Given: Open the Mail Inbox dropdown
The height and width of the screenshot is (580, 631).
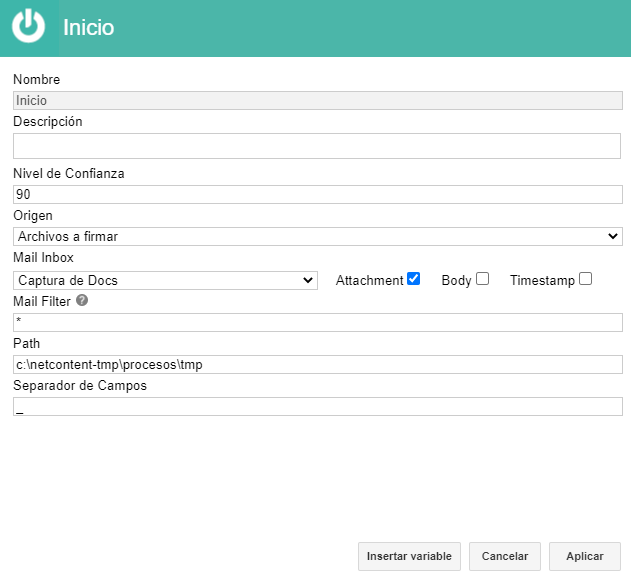Looking at the screenshot, I should click(165, 280).
